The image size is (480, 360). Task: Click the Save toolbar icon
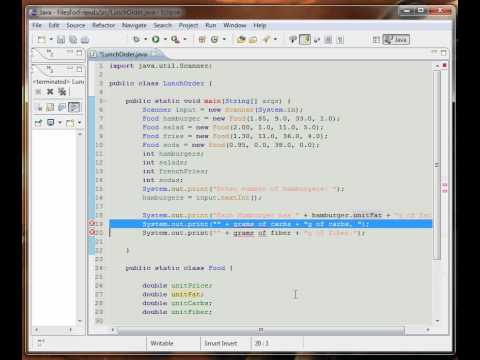[61, 40]
